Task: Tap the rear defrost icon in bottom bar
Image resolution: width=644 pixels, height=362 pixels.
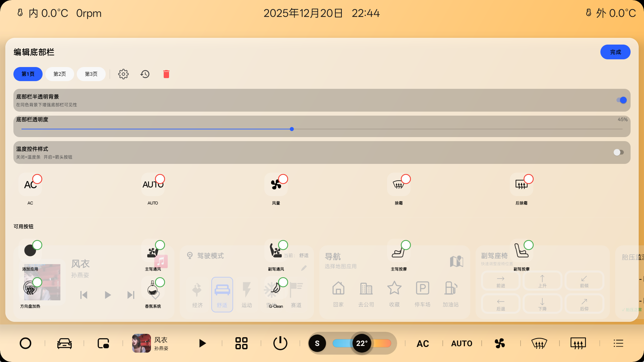Action: coord(578,343)
